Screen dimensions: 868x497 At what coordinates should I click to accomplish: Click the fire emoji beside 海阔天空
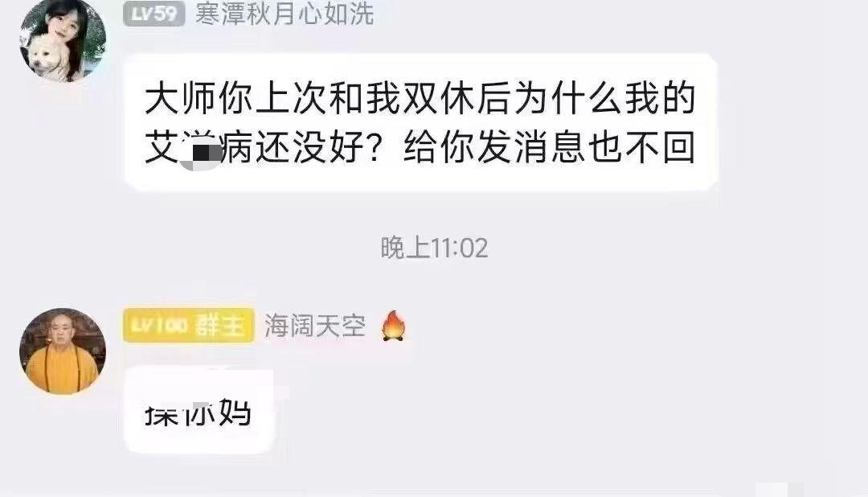(394, 325)
